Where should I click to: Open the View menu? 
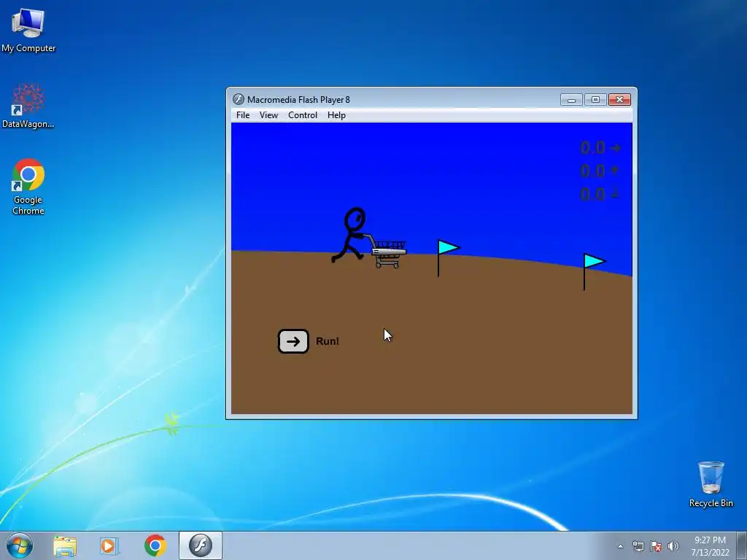[x=268, y=115]
